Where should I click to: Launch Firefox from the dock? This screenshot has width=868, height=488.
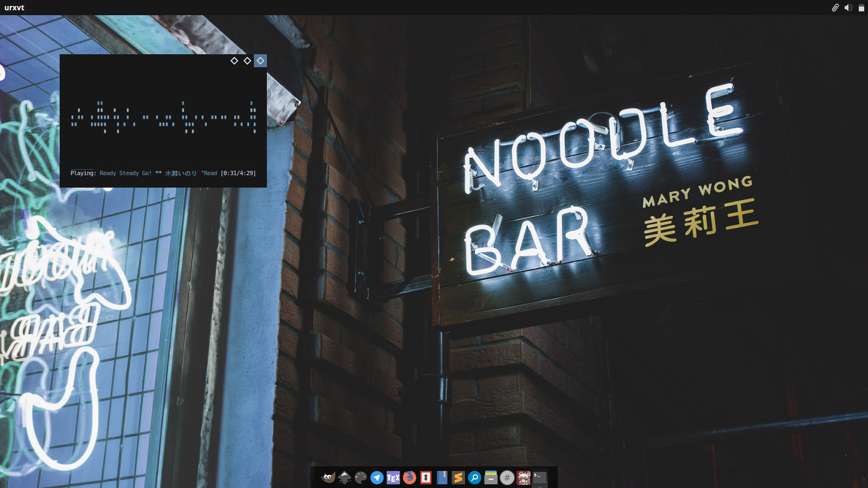[410, 477]
